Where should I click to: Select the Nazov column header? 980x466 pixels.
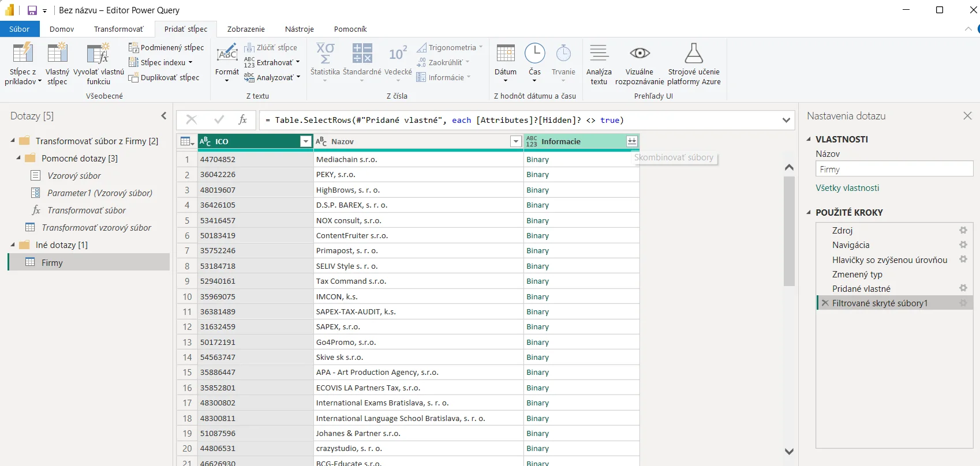[418, 141]
